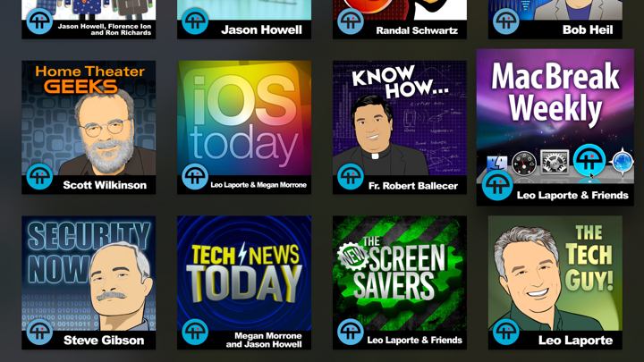Select The Tech Guy show tile

tap(555, 282)
